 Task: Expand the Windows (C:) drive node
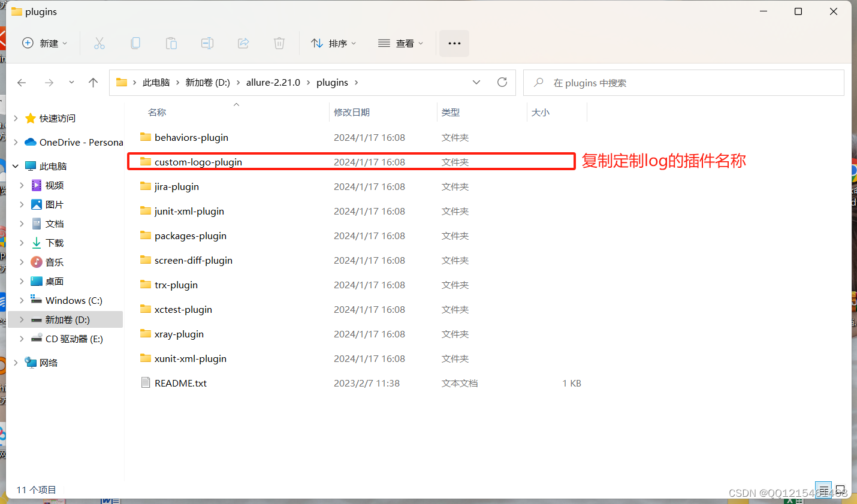(x=22, y=300)
